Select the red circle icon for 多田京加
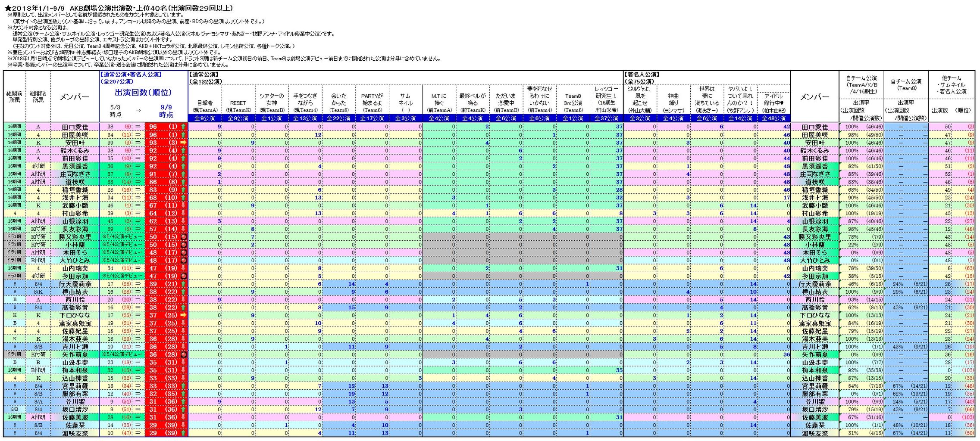This screenshot has width=980, height=441. [x=183, y=276]
